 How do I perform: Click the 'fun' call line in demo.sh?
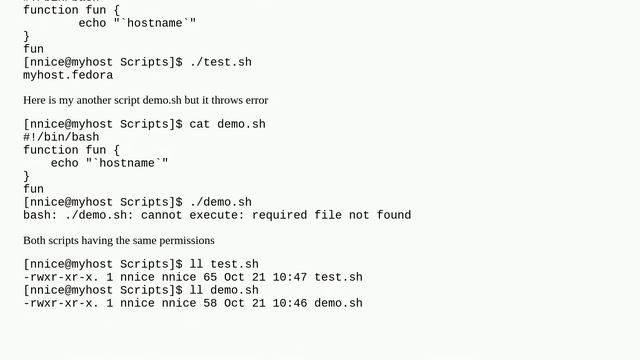(33, 189)
